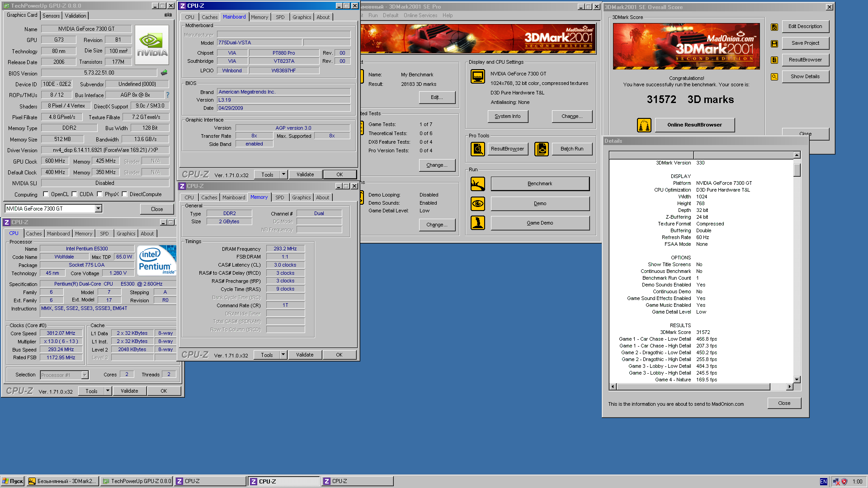The width and height of the screenshot is (868, 488).
Task: Open the GPU selection dropdown in GPU-Z
Action: pyautogui.click(x=98, y=208)
